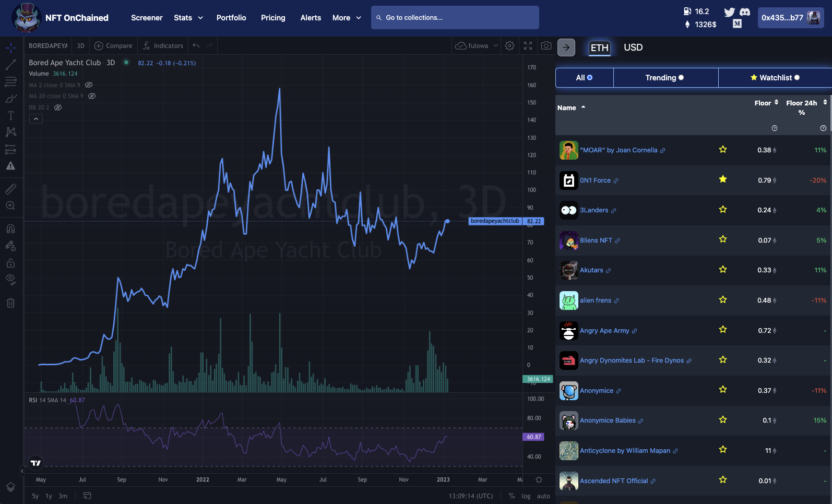The width and height of the screenshot is (832, 504).
Task: Switch to the Watchlist tab
Action: (775, 78)
